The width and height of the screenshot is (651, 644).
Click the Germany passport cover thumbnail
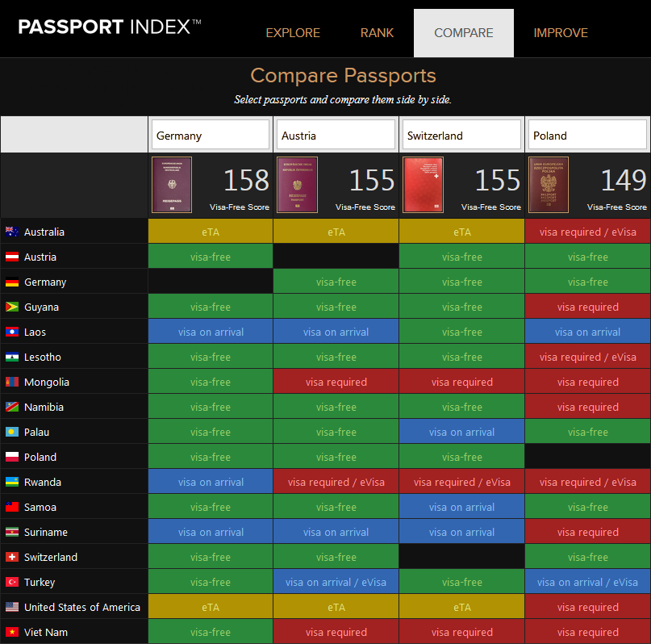pyautogui.click(x=172, y=185)
